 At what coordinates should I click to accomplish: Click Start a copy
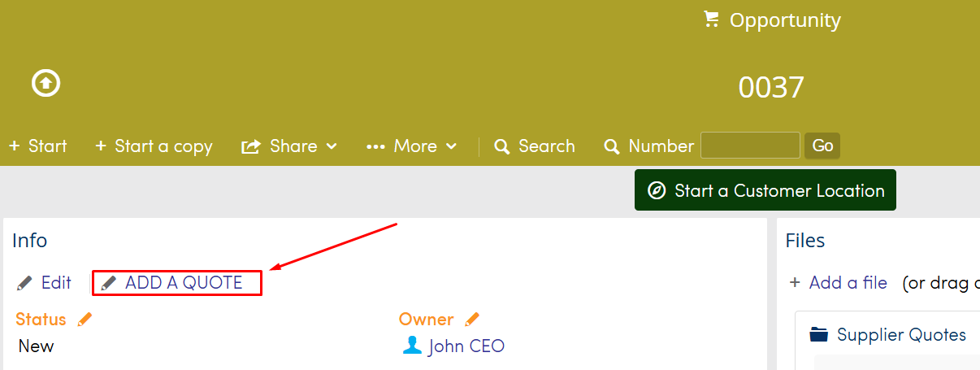(x=154, y=146)
